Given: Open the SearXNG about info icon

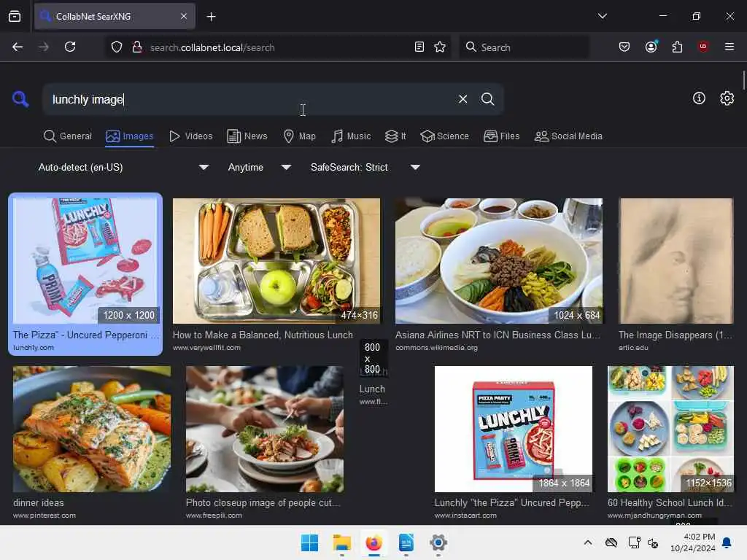Looking at the screenshot, I should click(x=699, y=98).
